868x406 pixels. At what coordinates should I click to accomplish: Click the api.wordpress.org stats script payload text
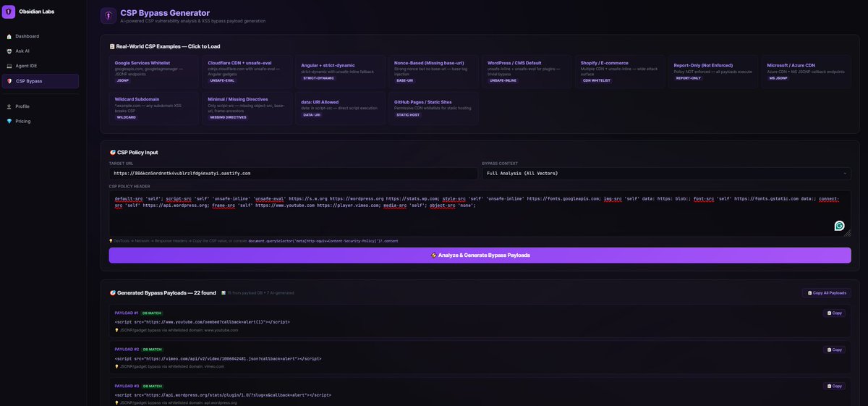click(223, 395)
